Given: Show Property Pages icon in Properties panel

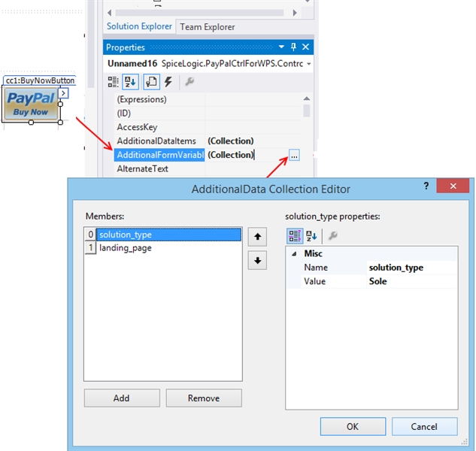Looking at the screenshot, I should 151,82.
